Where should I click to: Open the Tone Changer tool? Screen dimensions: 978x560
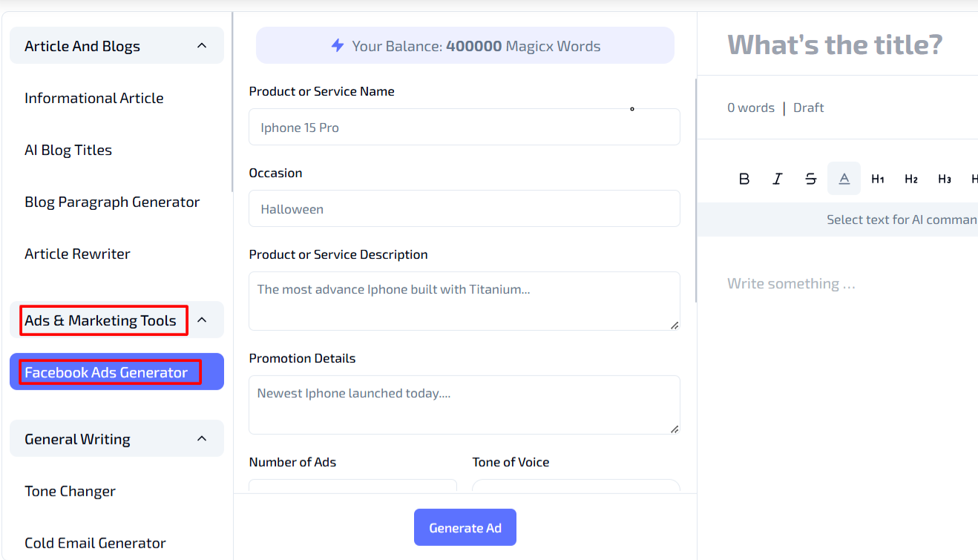click(70, 491)
